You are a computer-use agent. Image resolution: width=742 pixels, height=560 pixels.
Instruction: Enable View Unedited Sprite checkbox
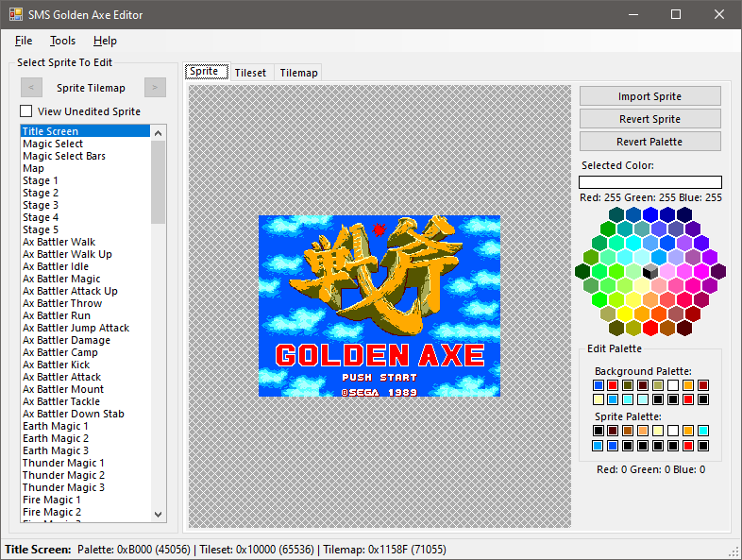pyautogui.click(x=26, y=111)
